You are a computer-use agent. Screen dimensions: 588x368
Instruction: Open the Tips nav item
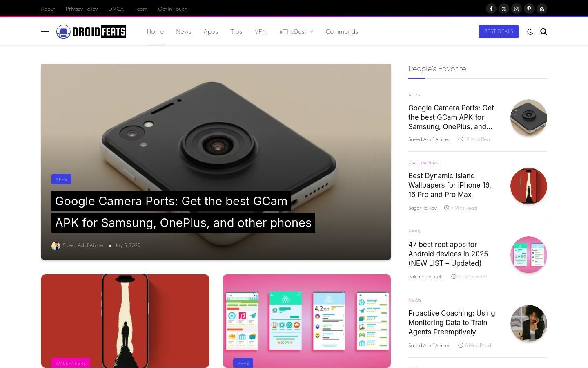pos(236,31)
